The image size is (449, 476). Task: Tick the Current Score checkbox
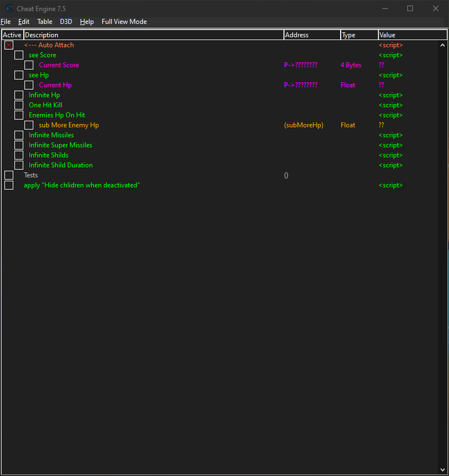[29, 65]
